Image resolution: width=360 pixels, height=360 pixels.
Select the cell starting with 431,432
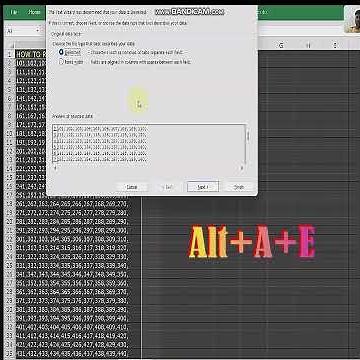pyautogui.click(x=78, y=353)
